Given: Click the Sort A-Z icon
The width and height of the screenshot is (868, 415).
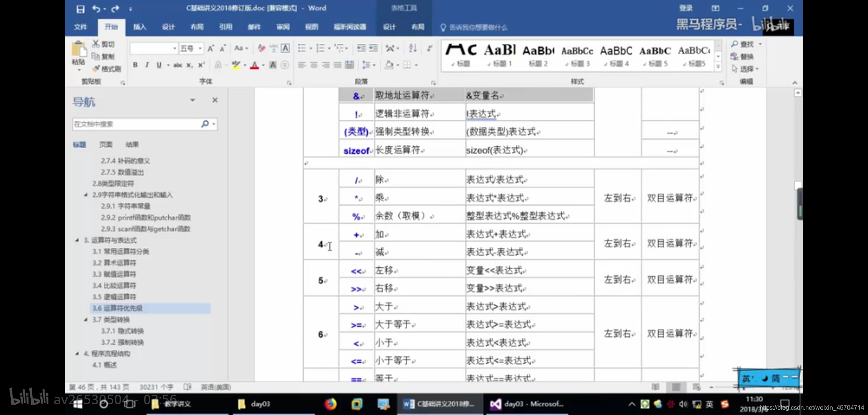Looking at the screenshot, I should (413, 48).
